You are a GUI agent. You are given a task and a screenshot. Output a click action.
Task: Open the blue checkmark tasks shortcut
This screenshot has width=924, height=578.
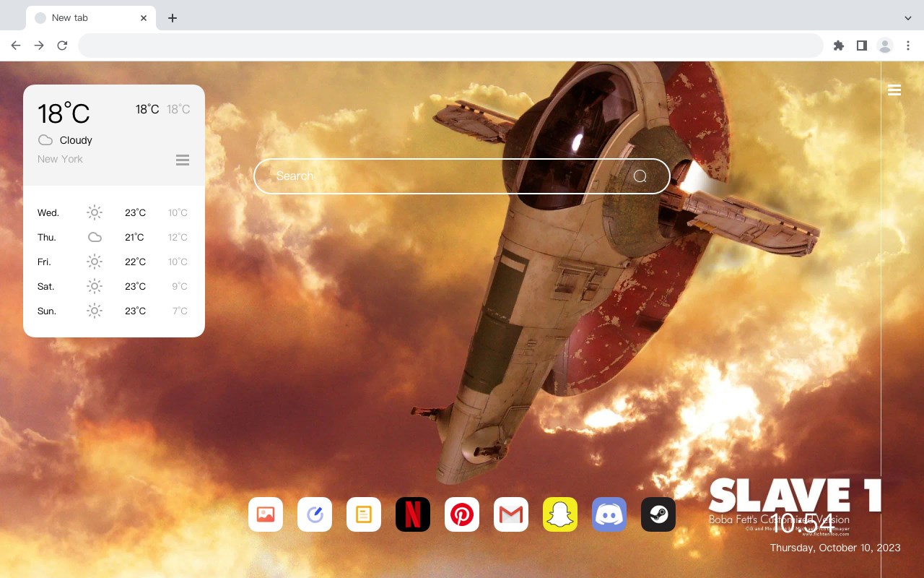pyautogui.click(x=315, y=514)
